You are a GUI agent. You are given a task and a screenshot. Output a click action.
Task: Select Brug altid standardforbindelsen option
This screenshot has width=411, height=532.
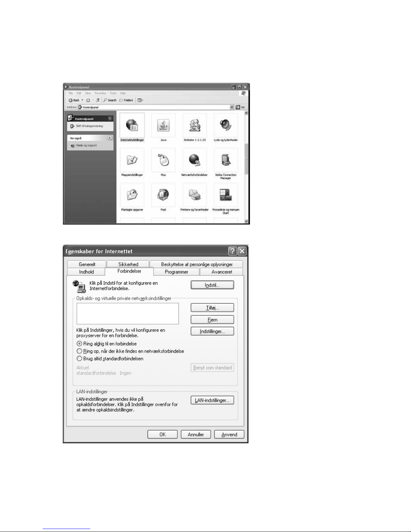coord(110,358)
